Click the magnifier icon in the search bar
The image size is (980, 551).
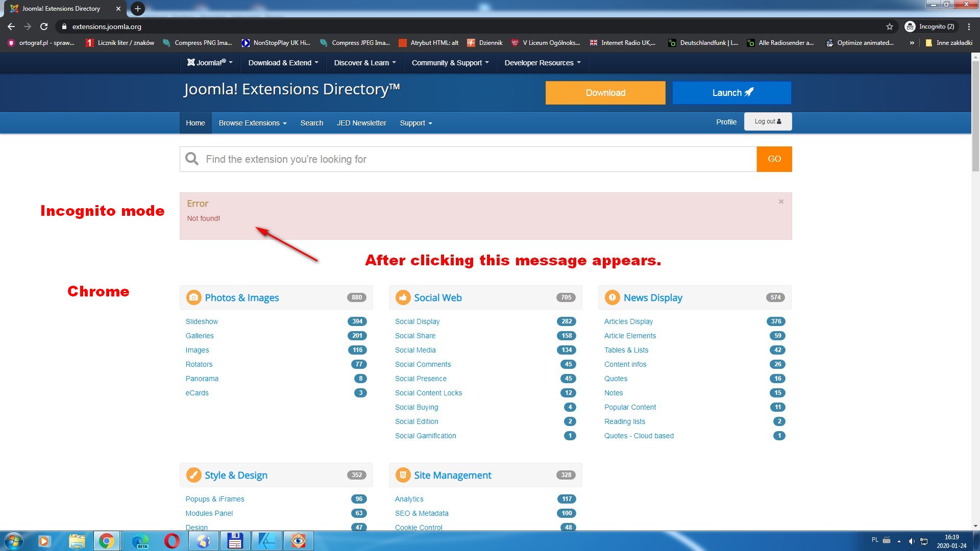[191, 159]
